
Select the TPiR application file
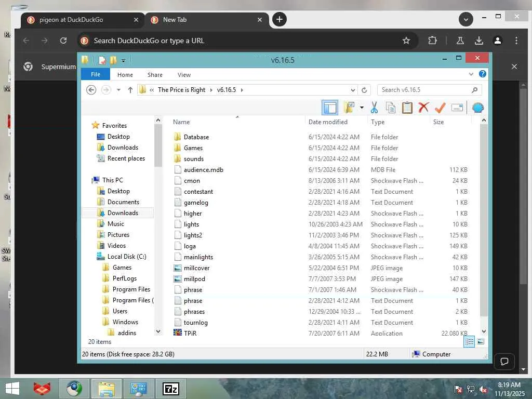[190, 333]
